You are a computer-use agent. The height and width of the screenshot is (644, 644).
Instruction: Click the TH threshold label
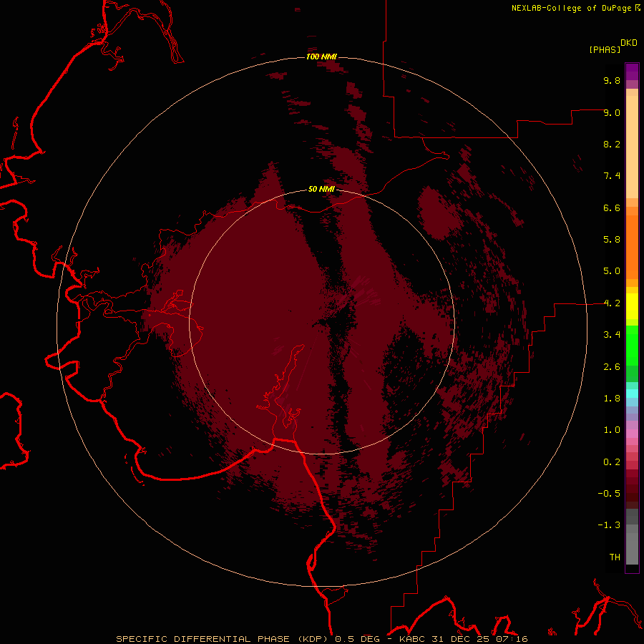pyautogui.click(x=615, y=557)
